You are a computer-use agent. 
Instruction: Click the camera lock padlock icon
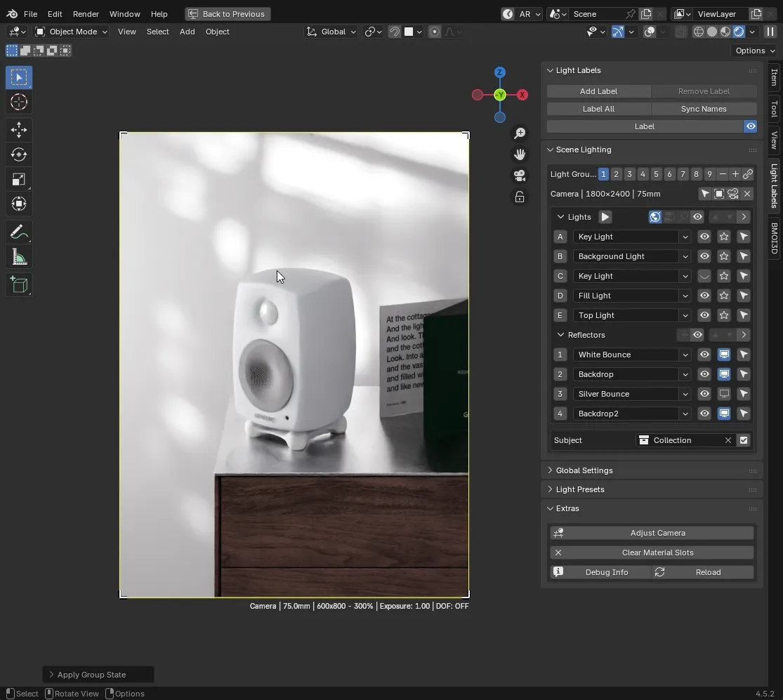coord(520,197)
